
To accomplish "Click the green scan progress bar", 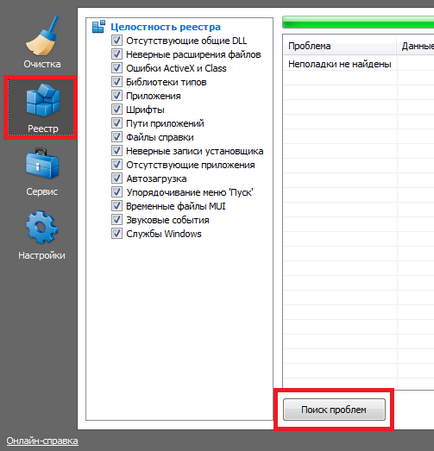I will coord(358,22).
